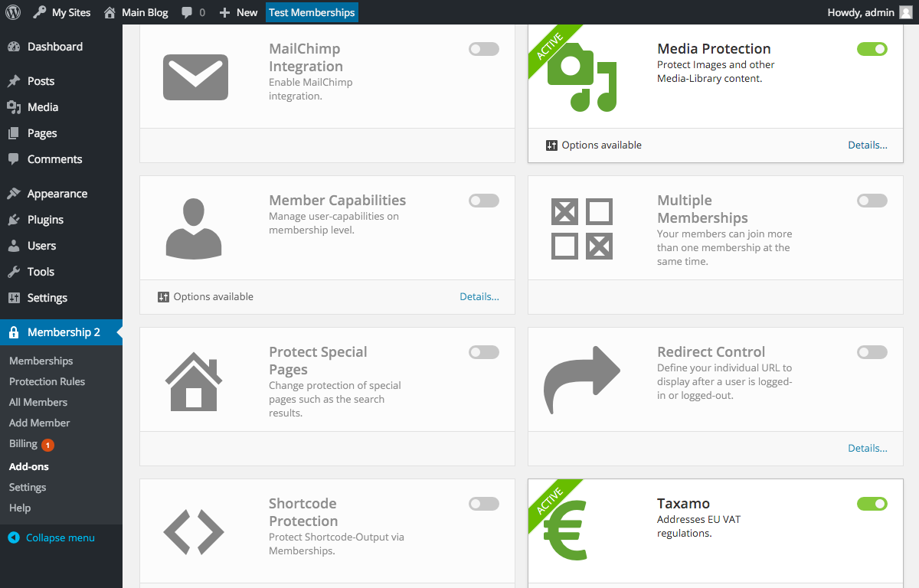919x588 pixels.
Task: Click Test Memberships in admin bar
Action: 312,12
